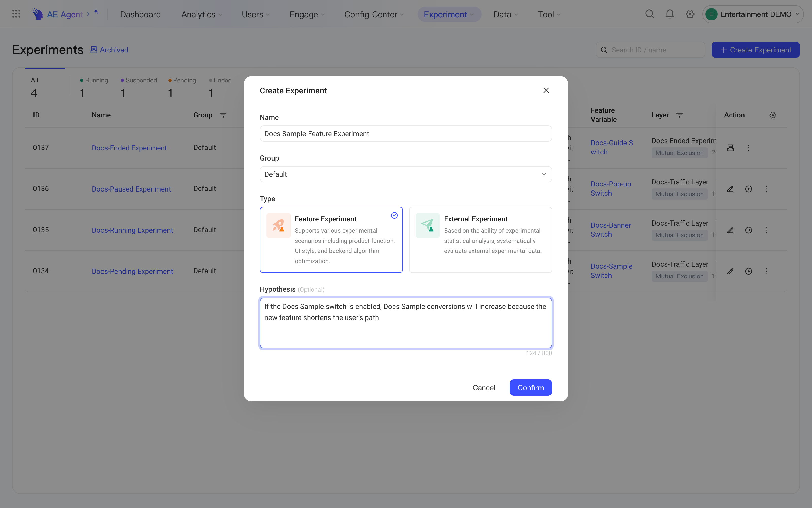Filter by Running status

[x=94, y=87]
